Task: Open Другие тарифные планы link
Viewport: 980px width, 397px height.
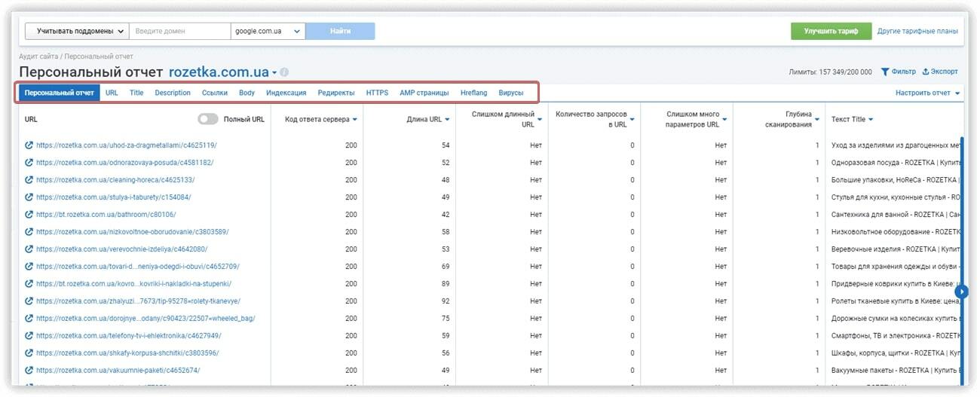Action: click(x=917, y=31)
